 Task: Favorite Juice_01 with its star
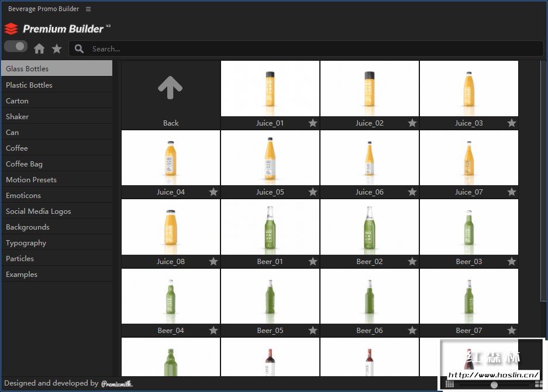(313, 123)
